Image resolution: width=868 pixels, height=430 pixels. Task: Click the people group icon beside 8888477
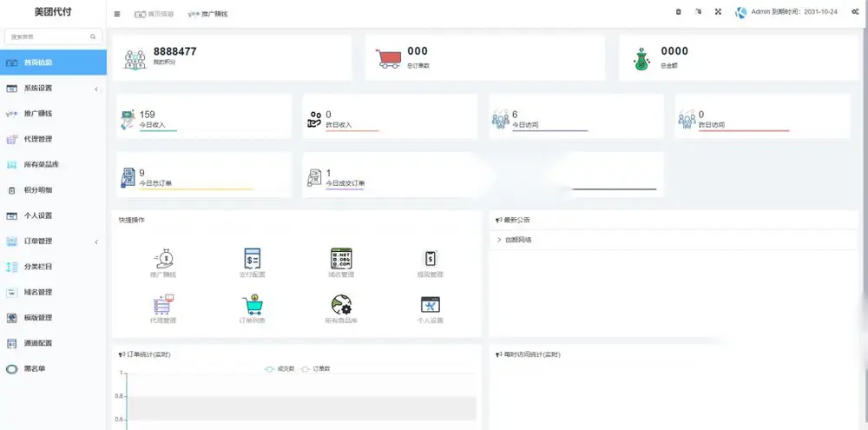[135, 59]
